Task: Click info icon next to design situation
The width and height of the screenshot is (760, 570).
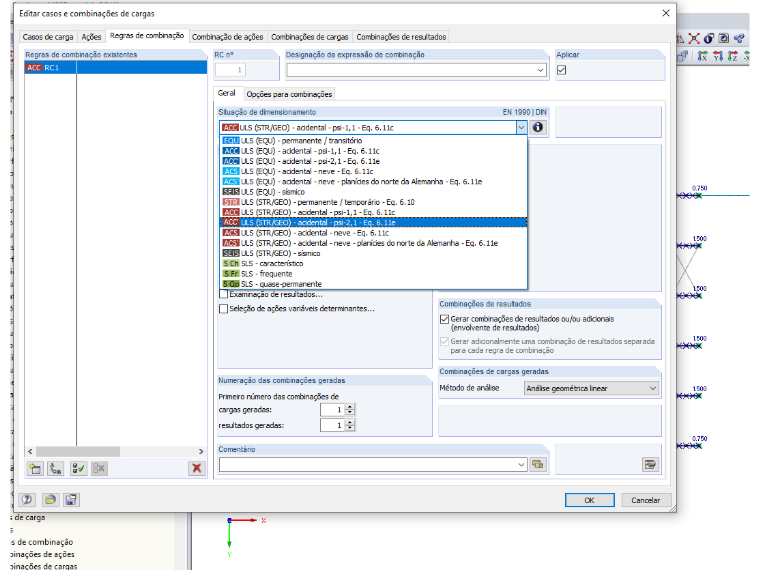Action: [x=538, y=127]
